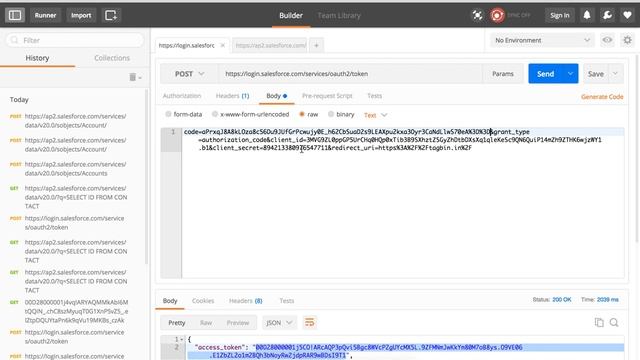
Task: Add a new request tab
Action: click(x=316, y=45)
